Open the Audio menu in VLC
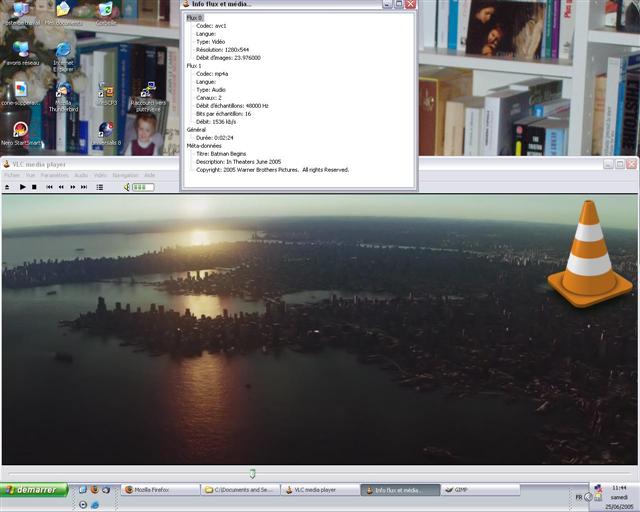The width and height of the screenshot is (640, 512). (81, 175)
